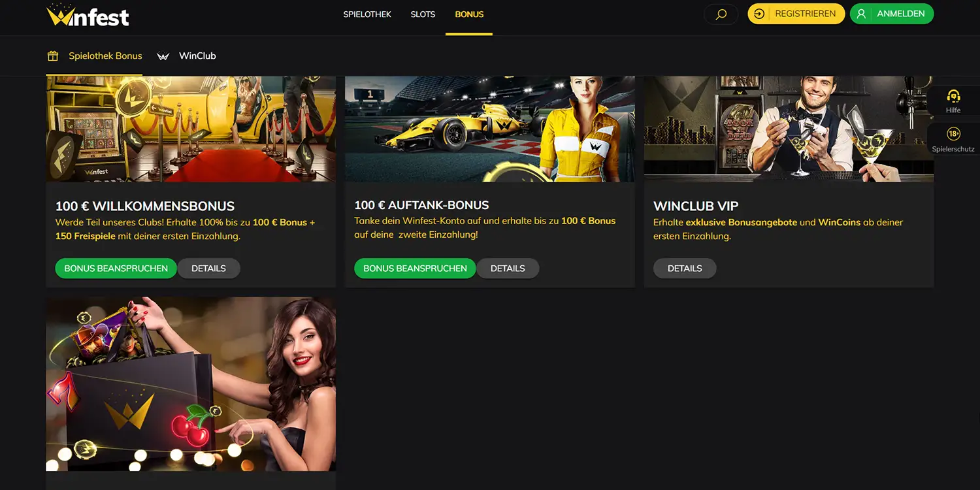This screenshot has width=980, height=490.
Task: Open the search magnifier icon
Action: click(721, 14)
